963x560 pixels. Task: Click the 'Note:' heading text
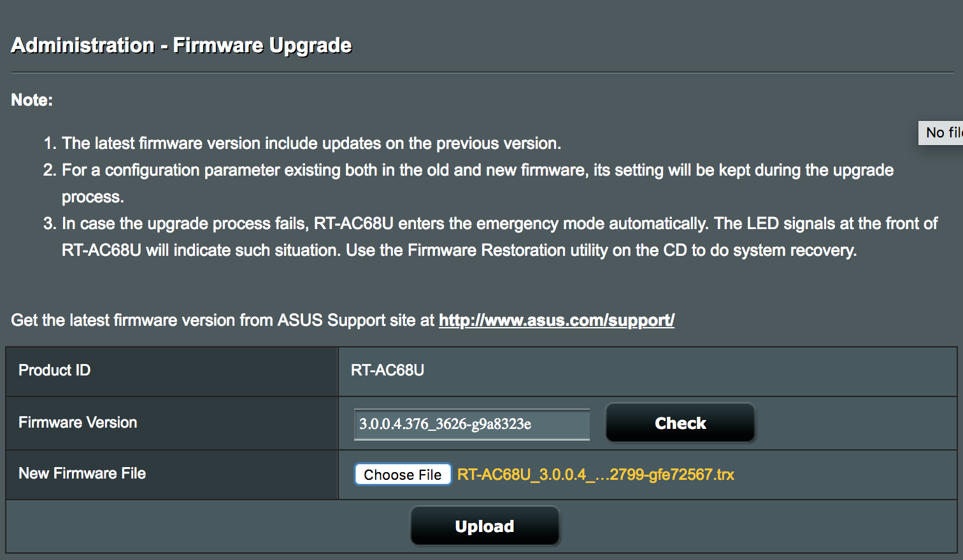[32, 100]
